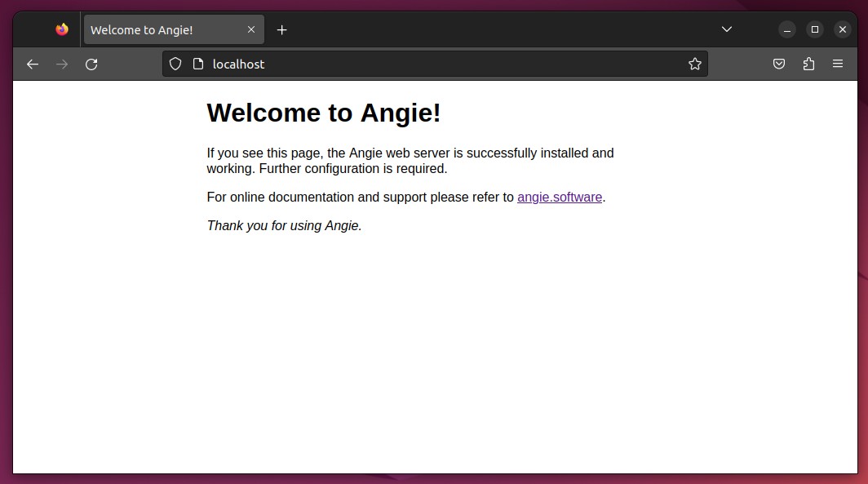
Task: Open Firefox View icon
Action: pos(62,29)
